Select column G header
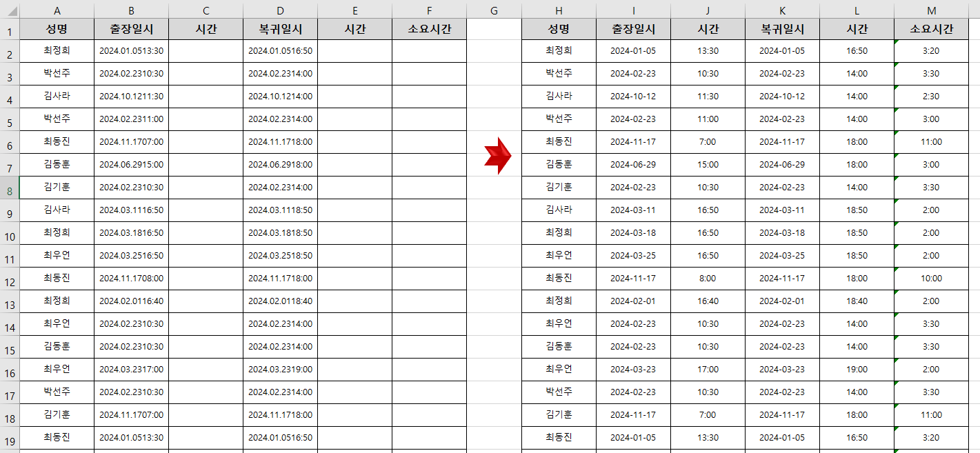Image resolution: width=980 pixels, height=453 pixels. (x=493, y=10)
